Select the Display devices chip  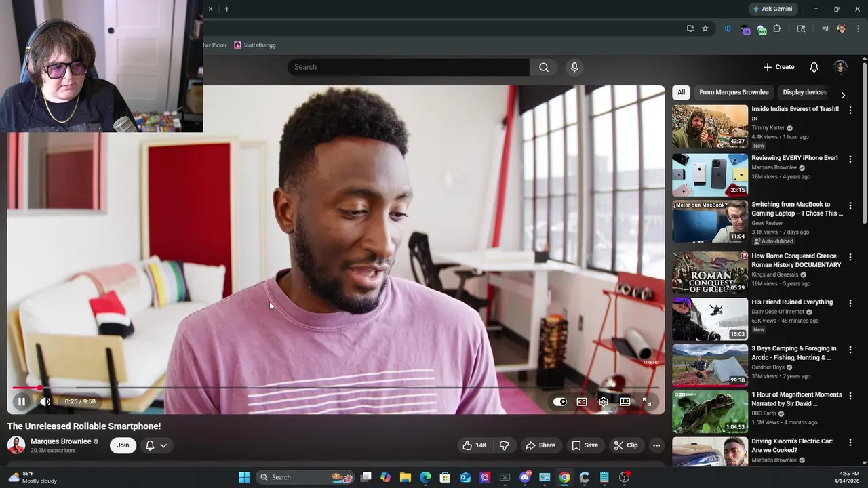coord(804,92)
